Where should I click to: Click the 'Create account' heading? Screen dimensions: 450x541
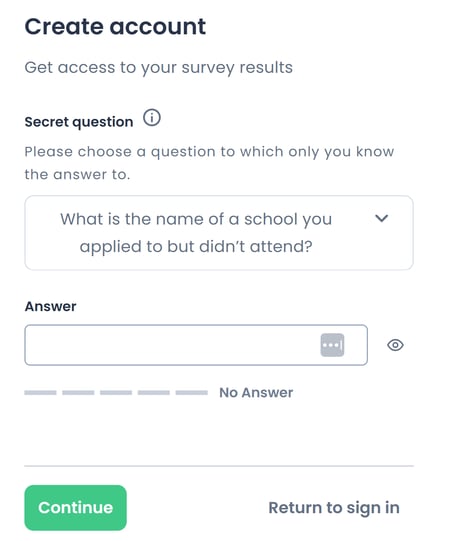pos(115,27)
